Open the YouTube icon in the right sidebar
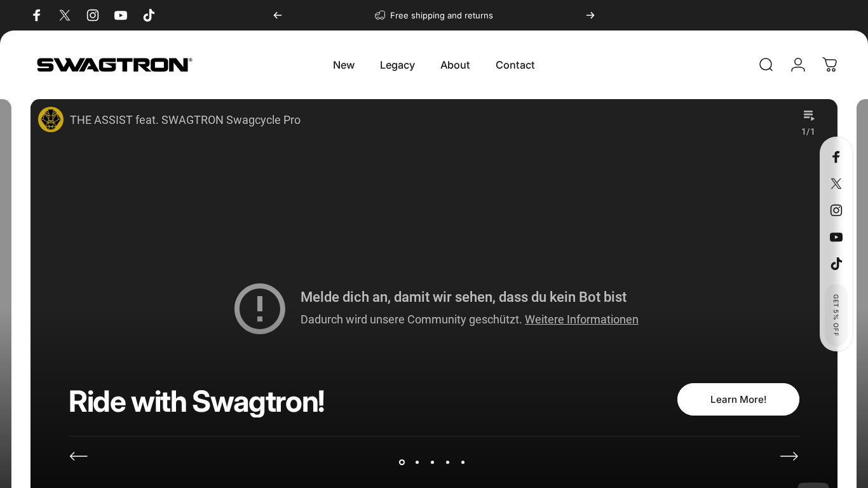868x488 pixels. [x=836, y=237]
